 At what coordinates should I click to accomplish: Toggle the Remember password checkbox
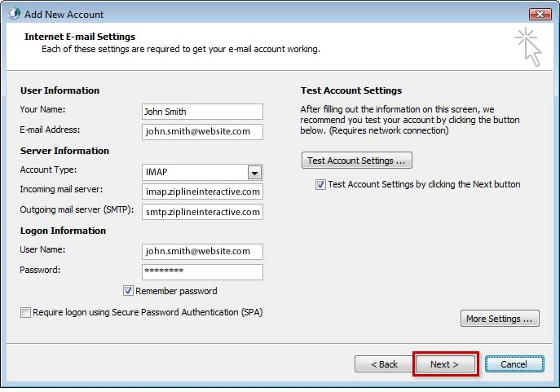click(x=128, y=291)
